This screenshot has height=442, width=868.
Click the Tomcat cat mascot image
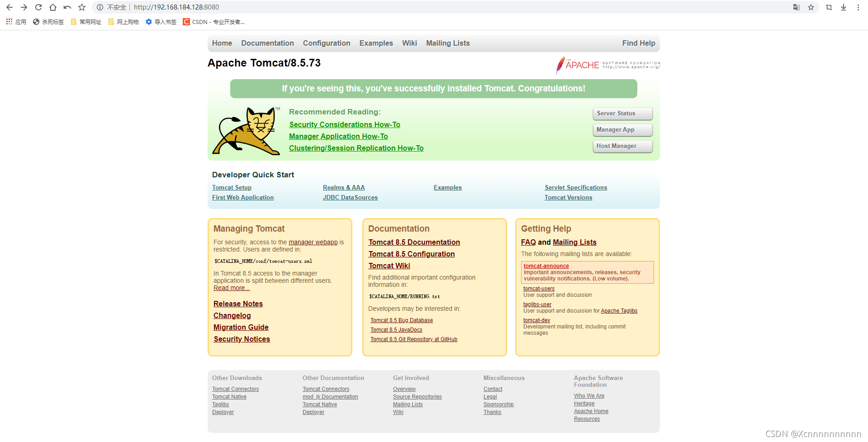[x=247, y=131]
